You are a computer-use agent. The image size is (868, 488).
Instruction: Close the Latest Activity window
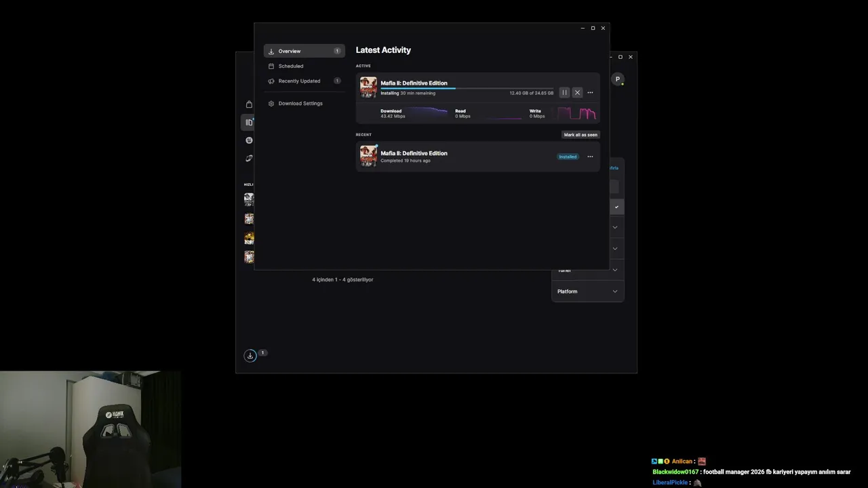click(603, 28)
